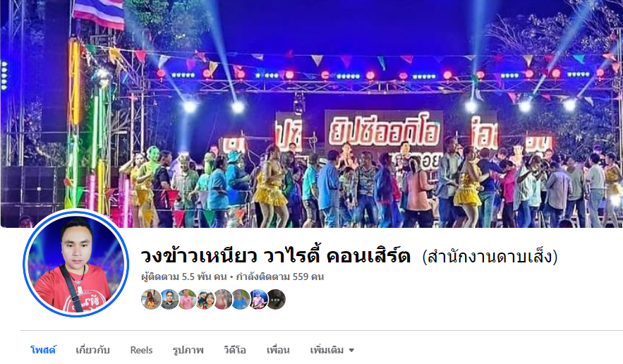Click the dark three-dots more friends avatar
The image size is (623, 364).
[276, 299]
